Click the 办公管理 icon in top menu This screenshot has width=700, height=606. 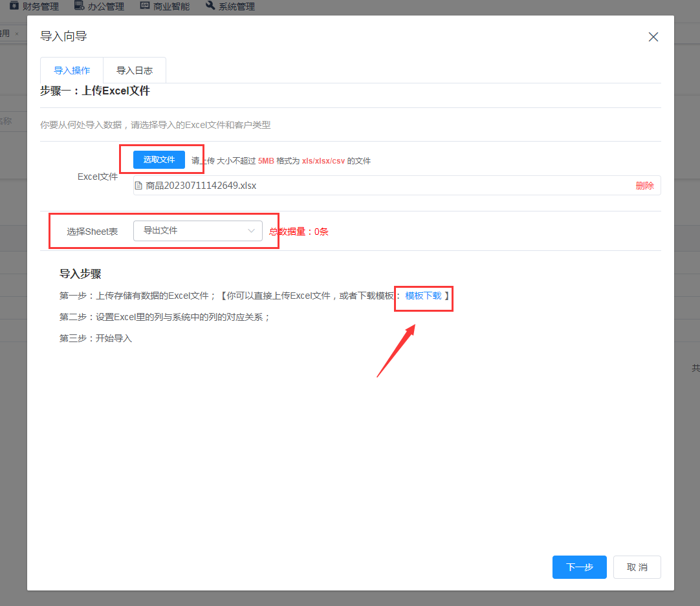(79, 6)
